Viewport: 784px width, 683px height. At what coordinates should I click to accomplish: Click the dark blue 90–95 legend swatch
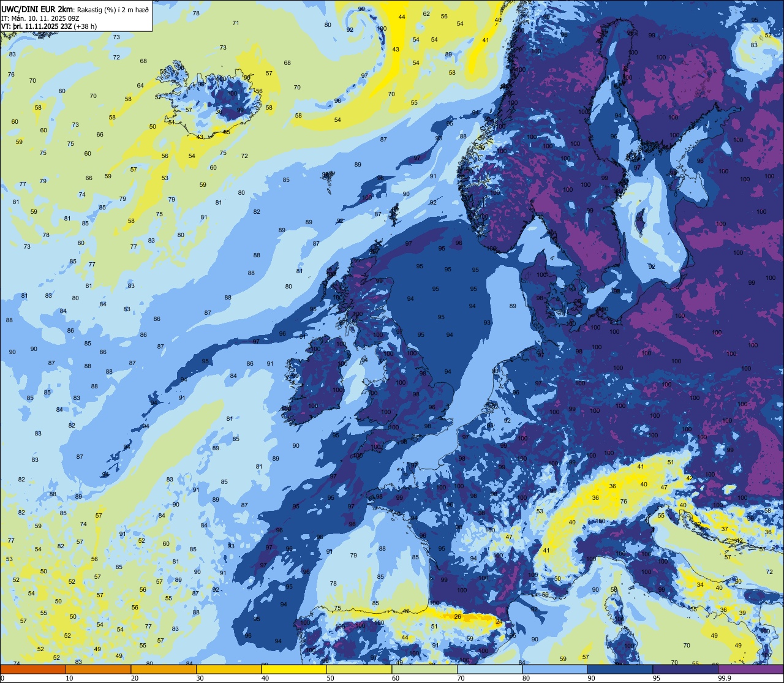[x=620, y=670]
